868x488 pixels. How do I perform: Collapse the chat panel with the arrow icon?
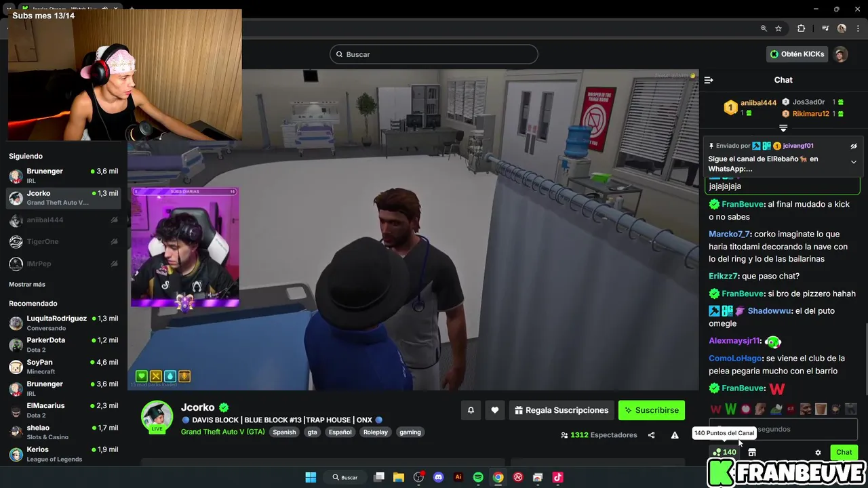[709, 80]
